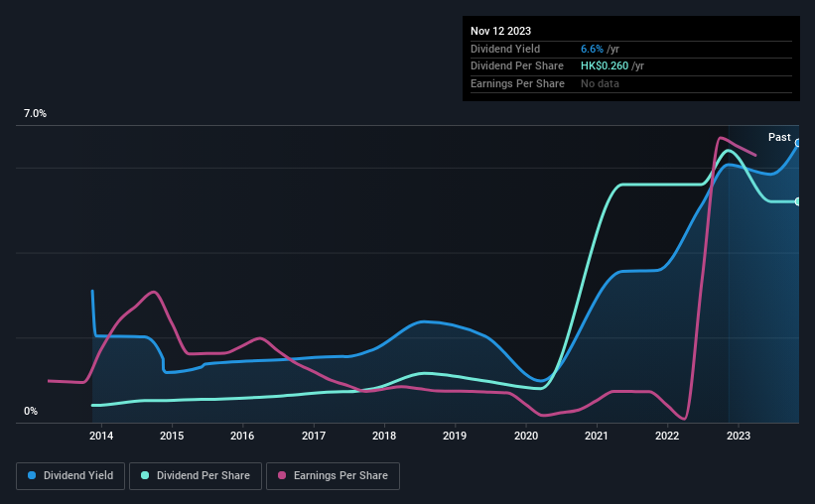Click the blue Dividend Yield legend dot
The image size is (815, 504).
tap(33, 476)
